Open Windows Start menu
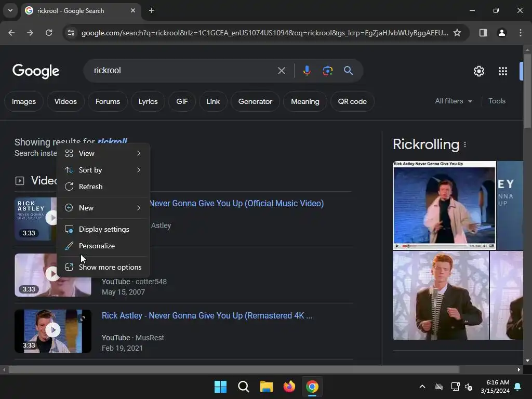532x399 pixels. coord(220,387)
